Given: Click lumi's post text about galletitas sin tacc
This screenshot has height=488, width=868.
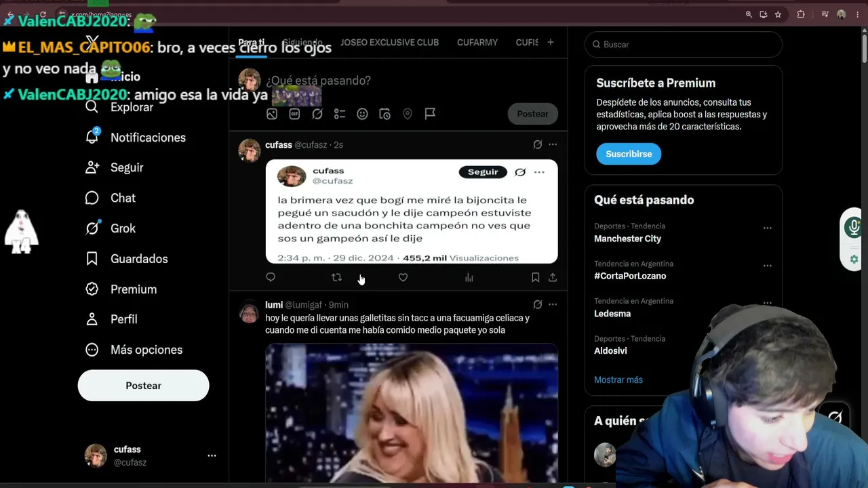Looking at the screenshot, I should point(397,324).
